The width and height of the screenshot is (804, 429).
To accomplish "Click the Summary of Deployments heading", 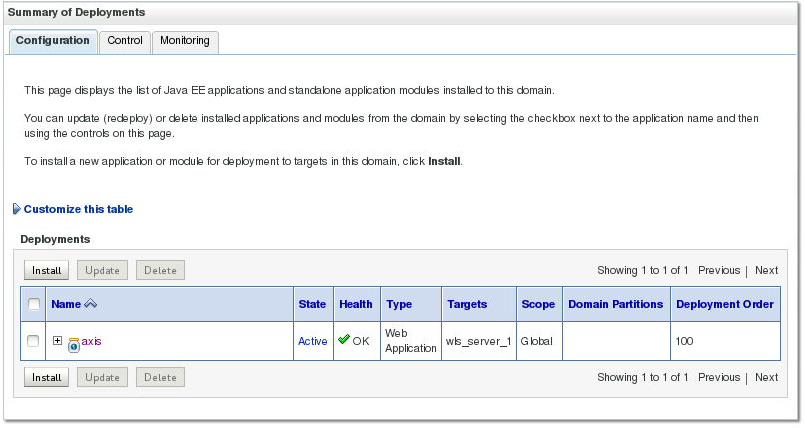I will [76, 12].
